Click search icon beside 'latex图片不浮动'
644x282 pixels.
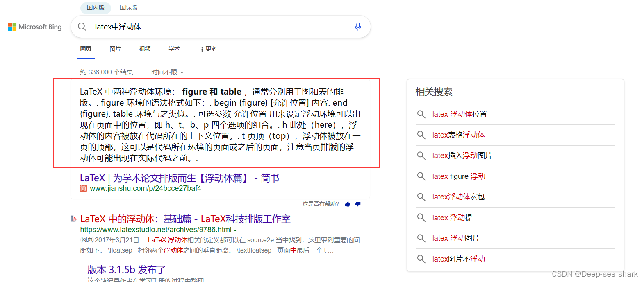(x=421, y=259)
